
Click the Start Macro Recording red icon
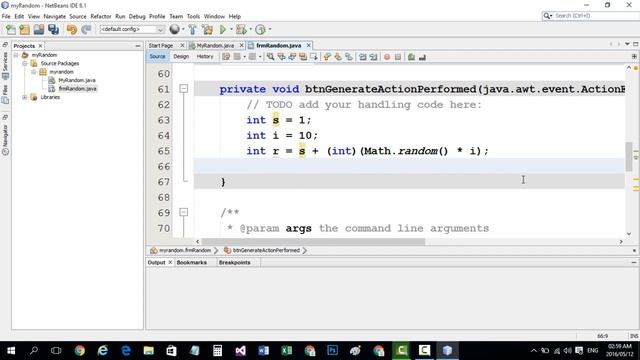[x=387, y=57]
